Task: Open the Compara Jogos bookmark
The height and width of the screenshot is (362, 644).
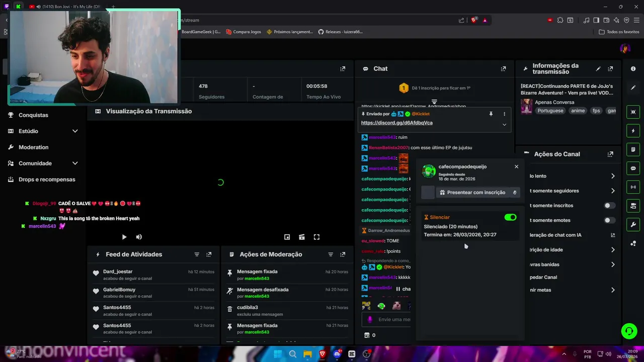Action: coord(243,32)
